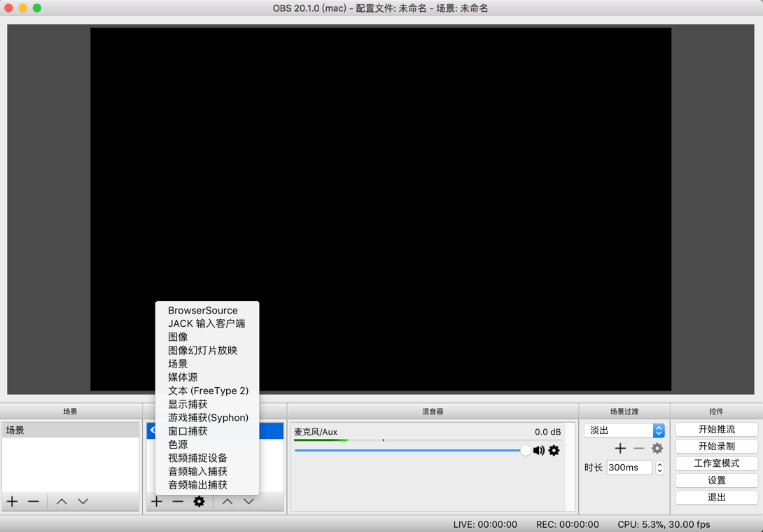Add a new source with plus icon
The height and width of the screenshot is (532, 763).
pos(156,501)
